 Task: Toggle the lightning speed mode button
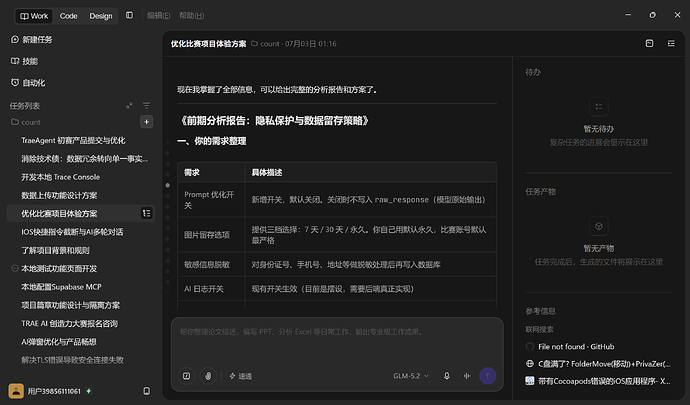tap(240, 376)
